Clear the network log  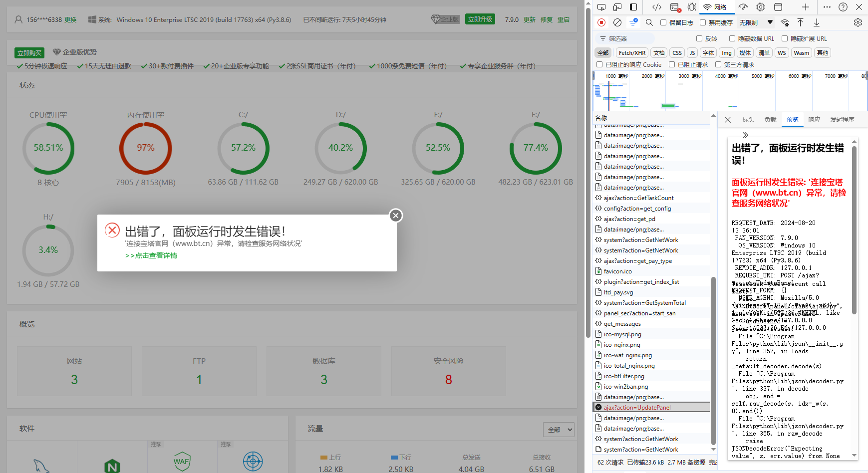[617, 22]
